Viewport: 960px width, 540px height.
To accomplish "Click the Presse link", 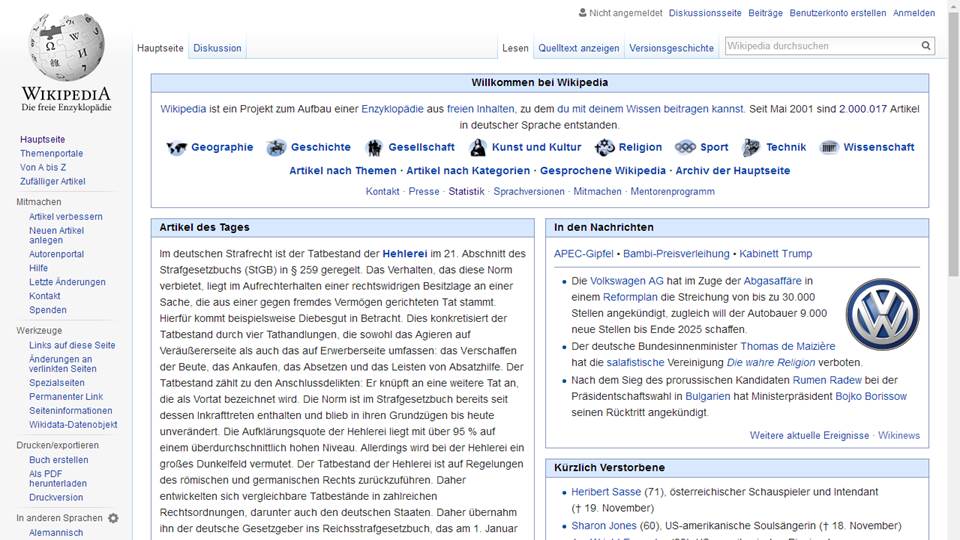I will [x=424, y=192].
